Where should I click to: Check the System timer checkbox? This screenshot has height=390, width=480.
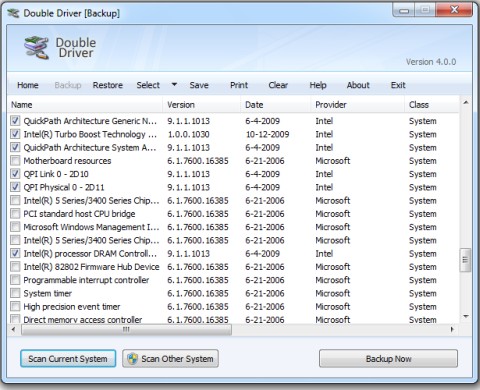click(x=15, y=293)
